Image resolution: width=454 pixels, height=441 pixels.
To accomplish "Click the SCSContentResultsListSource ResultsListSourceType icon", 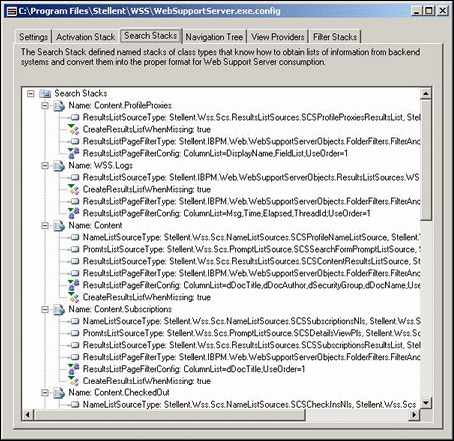I will [x=75, y=261].
